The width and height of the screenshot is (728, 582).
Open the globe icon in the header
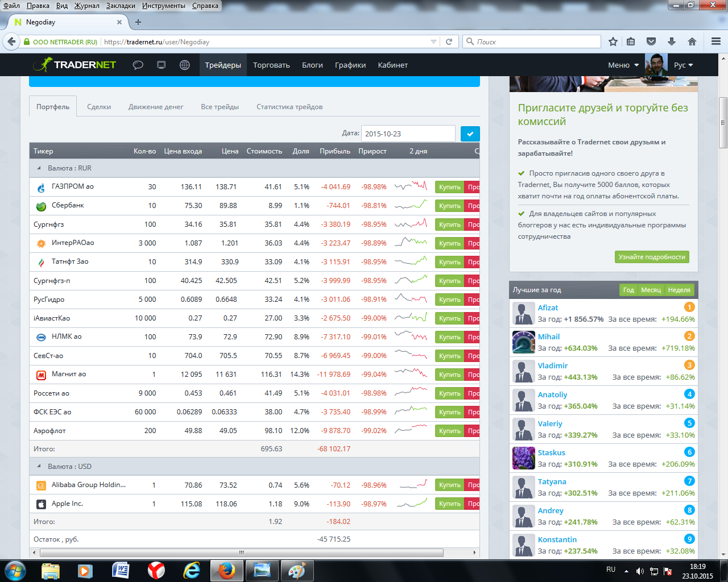click(x=185, y=65)
